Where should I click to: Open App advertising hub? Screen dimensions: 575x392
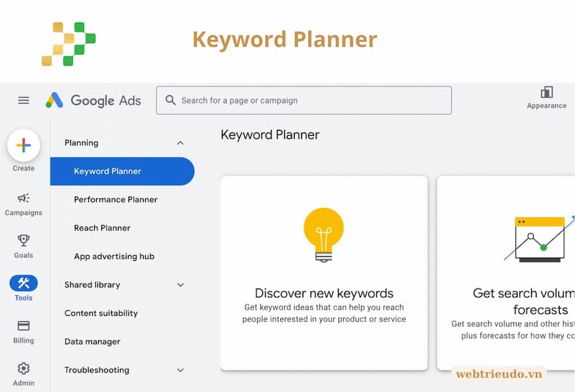(114, 256)
